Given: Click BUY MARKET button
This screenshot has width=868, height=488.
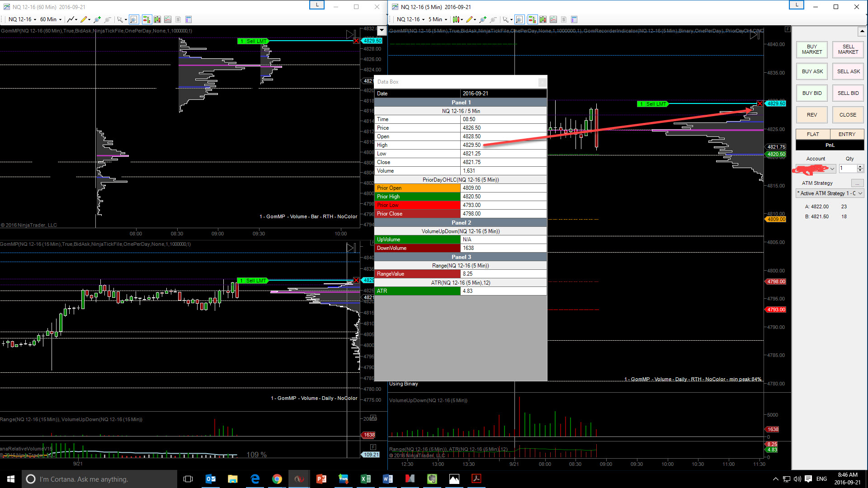Looking at the screenshot, I should point(812,49).
